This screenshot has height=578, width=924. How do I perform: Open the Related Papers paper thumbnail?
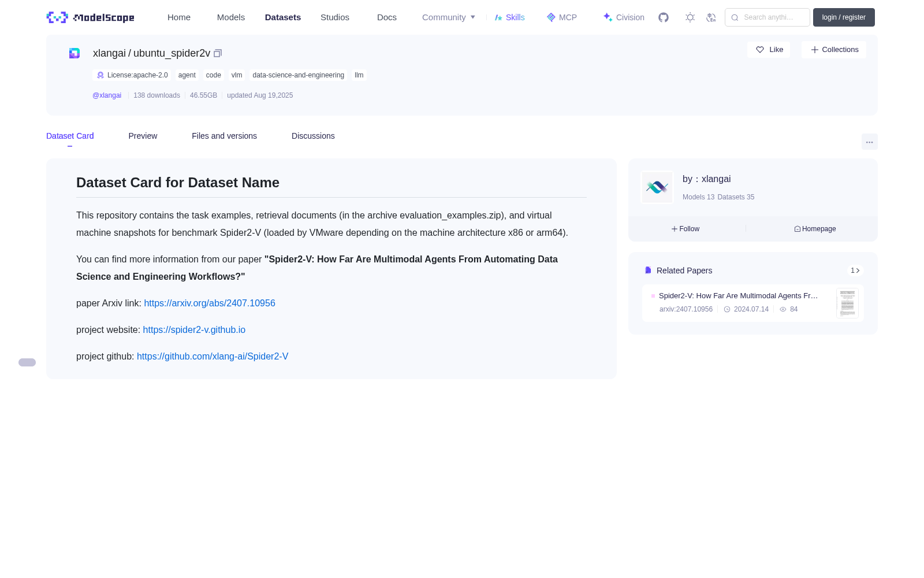pos(847,303)
